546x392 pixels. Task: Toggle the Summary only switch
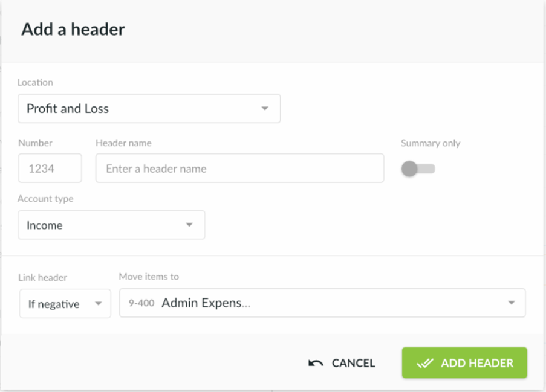pyautogui.click(x=417, y=169)
